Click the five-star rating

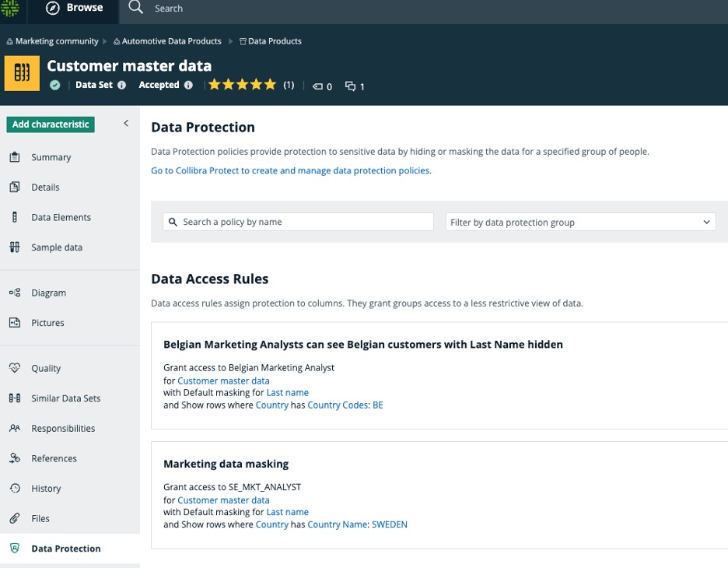(242, 85)
